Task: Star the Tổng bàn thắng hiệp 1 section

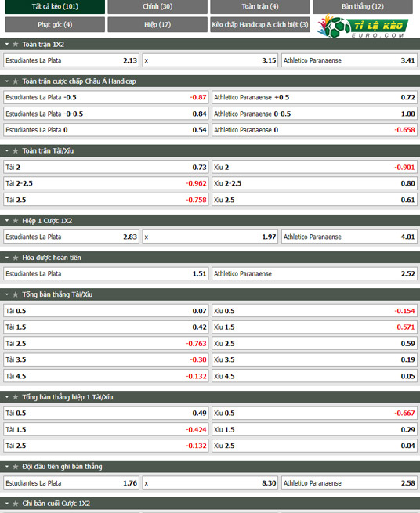Action: pyautogui.click(x=15, y=397)
